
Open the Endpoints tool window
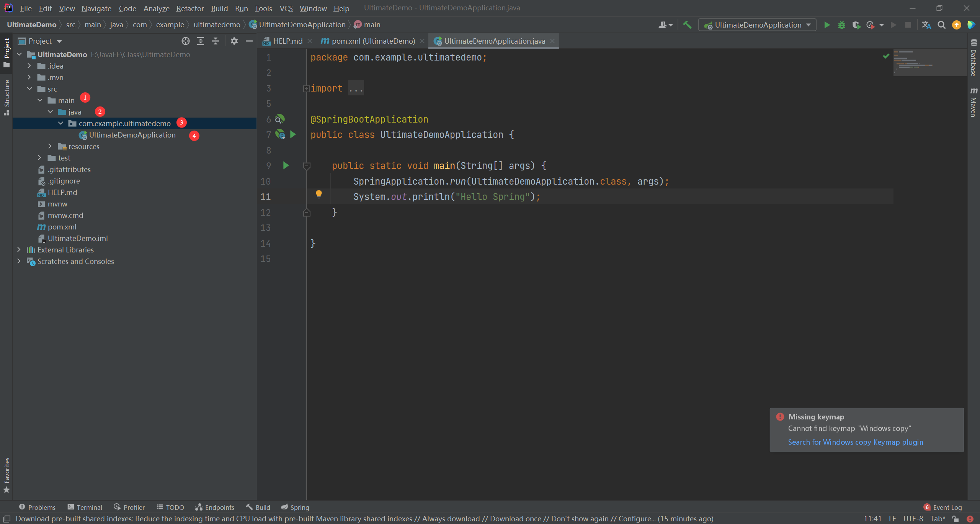[x=215, y=507]
